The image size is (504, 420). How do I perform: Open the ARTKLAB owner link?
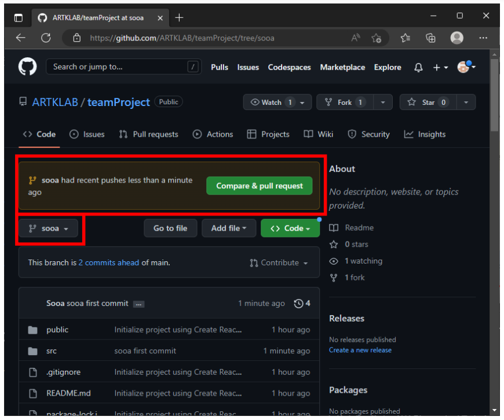click(55, 102)
